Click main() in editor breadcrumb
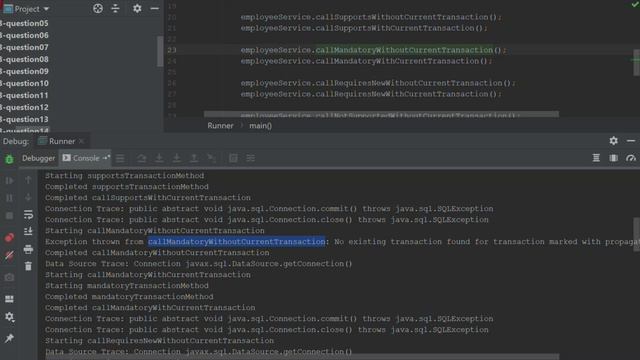This screenshot has width=640, height=360. (260, 126)
